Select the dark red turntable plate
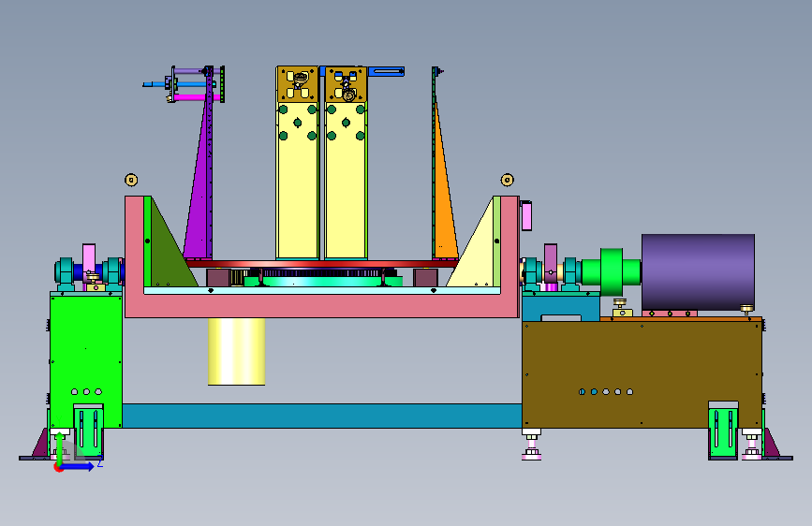This screenshot has height=526, width=812. click(321, 264)
